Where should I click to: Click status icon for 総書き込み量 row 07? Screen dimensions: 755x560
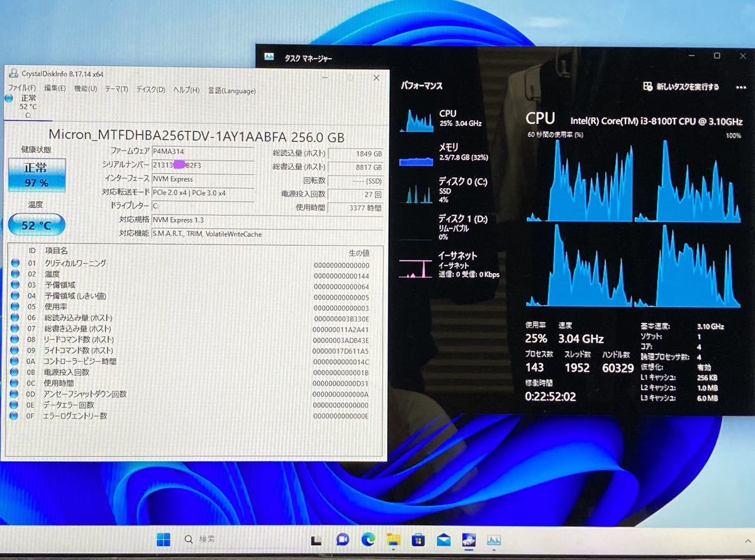pyautogui.click(x=15, y=328)
